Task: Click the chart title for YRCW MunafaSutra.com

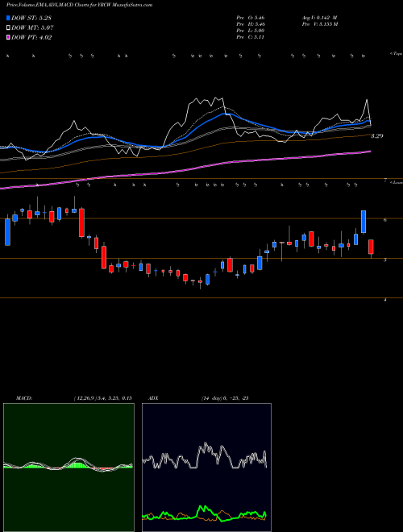Action: [x=79, y=5]
